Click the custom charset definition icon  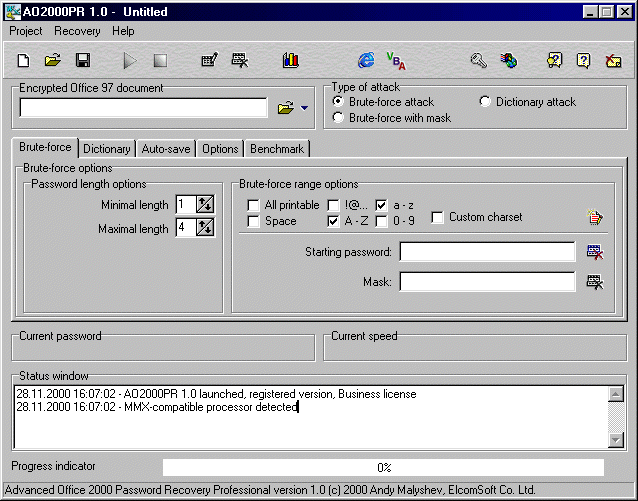[x=595, y=217]
